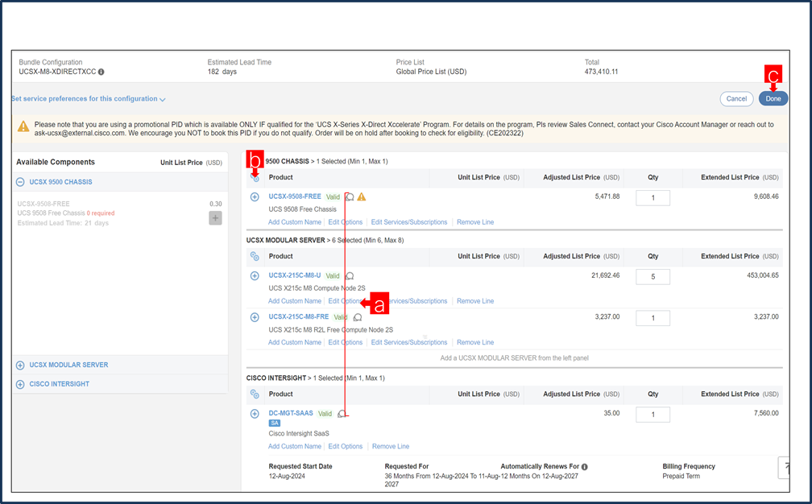Click '182 days' estimated lead time
The width and height of the screenshot is (812, 504).
coord(222,72)
